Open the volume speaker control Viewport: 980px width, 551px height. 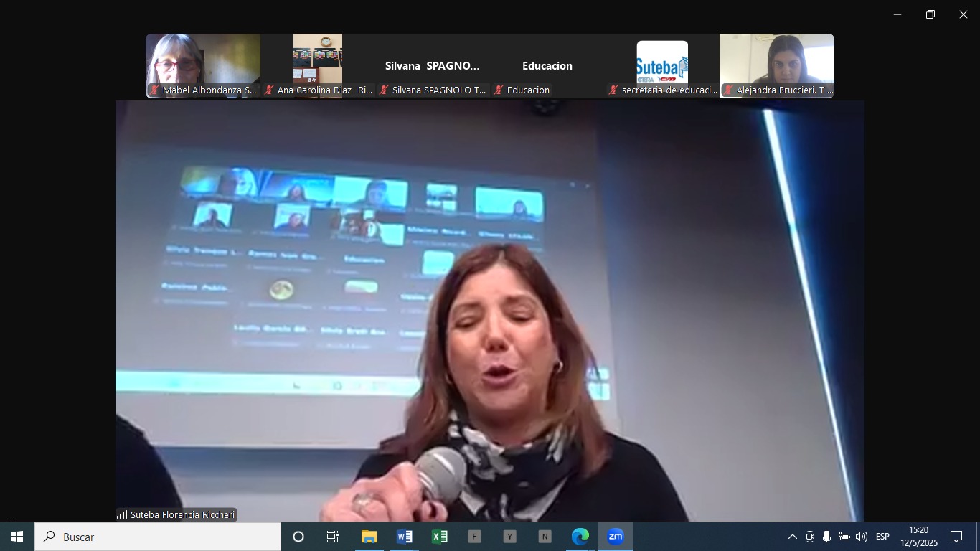pyautogui.click(x=861, y=537)
